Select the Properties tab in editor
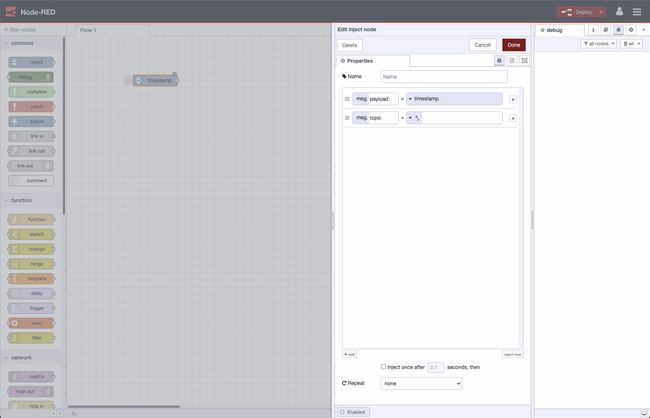The height and width of the screenshot is (418, 650). point(373,61)
